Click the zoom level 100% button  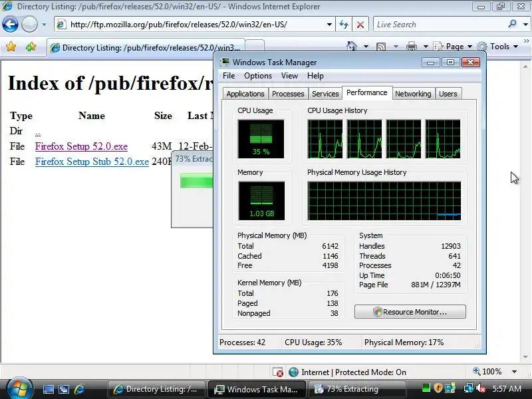487,372
